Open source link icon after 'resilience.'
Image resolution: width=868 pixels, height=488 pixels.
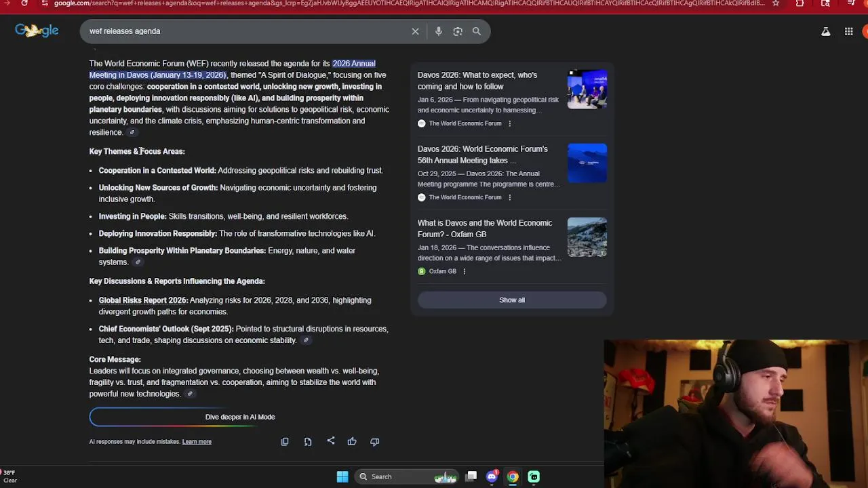click(x=132, y=132)
